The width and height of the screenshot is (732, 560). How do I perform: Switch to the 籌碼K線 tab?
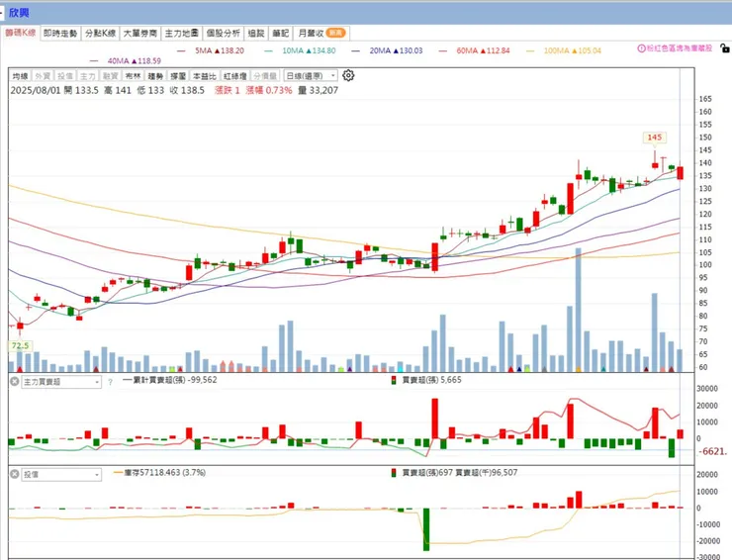pyautogui.click(x=21, y=33)
